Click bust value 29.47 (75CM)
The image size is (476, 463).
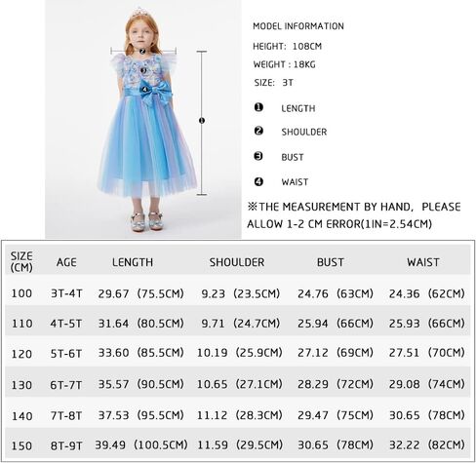pyautogui.click(x=336, y=415)
